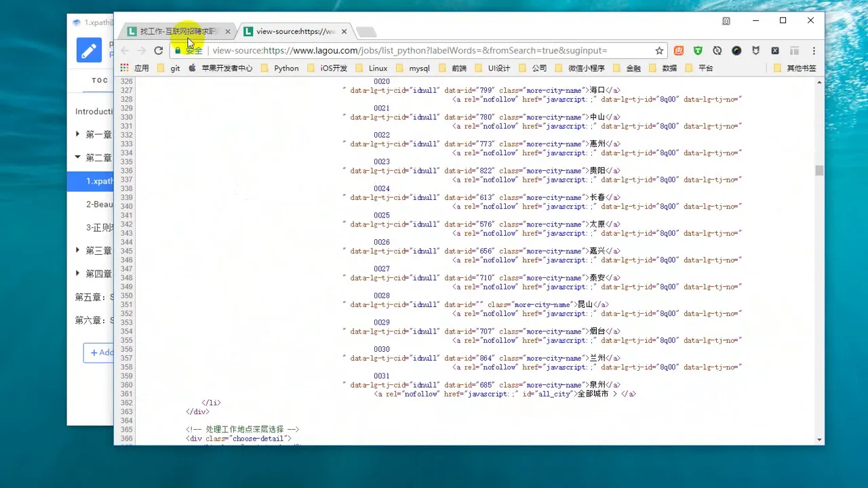Select the TOC tab in the background window
This screenshot has width=868, height=488.
(100, 81)
